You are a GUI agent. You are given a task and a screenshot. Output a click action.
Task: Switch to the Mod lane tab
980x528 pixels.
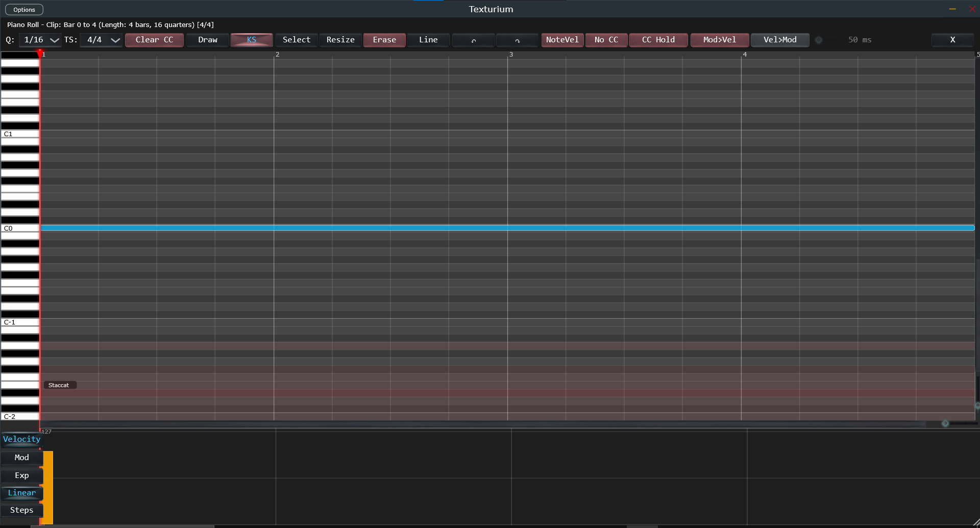pyautogui.click(x=21, y=458)
